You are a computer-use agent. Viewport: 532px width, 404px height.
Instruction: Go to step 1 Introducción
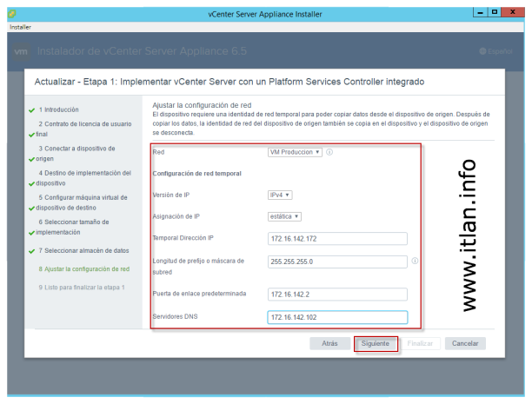pyautogui.click(x=58, y=109)
